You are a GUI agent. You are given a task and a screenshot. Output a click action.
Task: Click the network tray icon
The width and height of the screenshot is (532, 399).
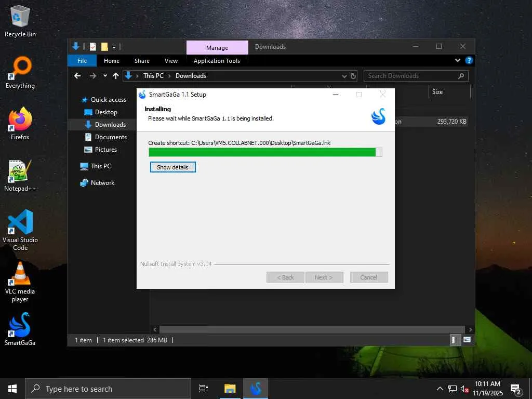453,389
